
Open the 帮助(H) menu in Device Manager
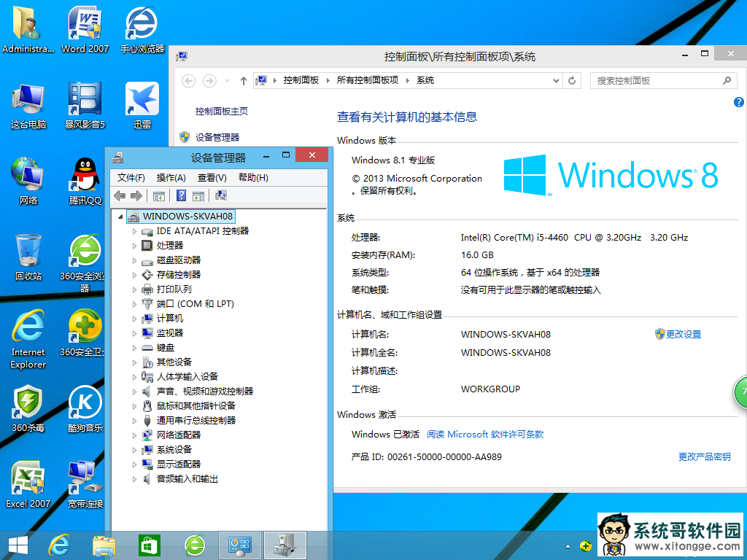(253, 178)
